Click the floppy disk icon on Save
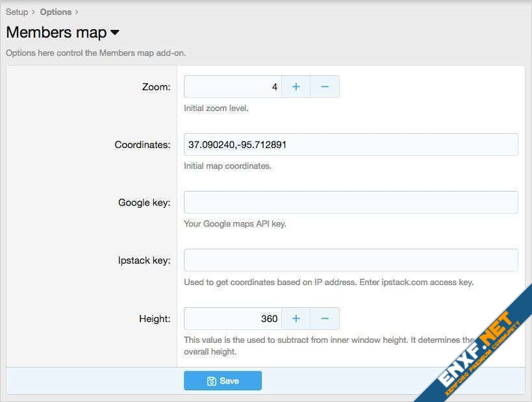This screenshot has height=402, width=532. (x=211, y=381)
